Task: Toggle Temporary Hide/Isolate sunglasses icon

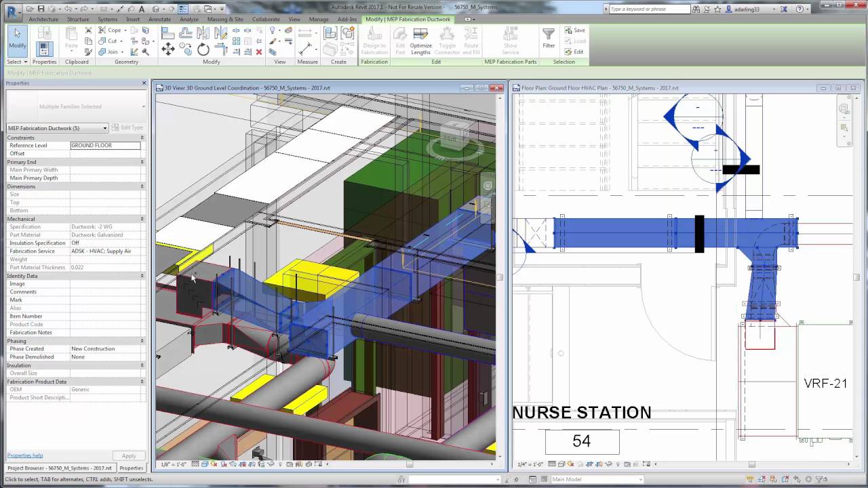Action: [x=269, y=465]
